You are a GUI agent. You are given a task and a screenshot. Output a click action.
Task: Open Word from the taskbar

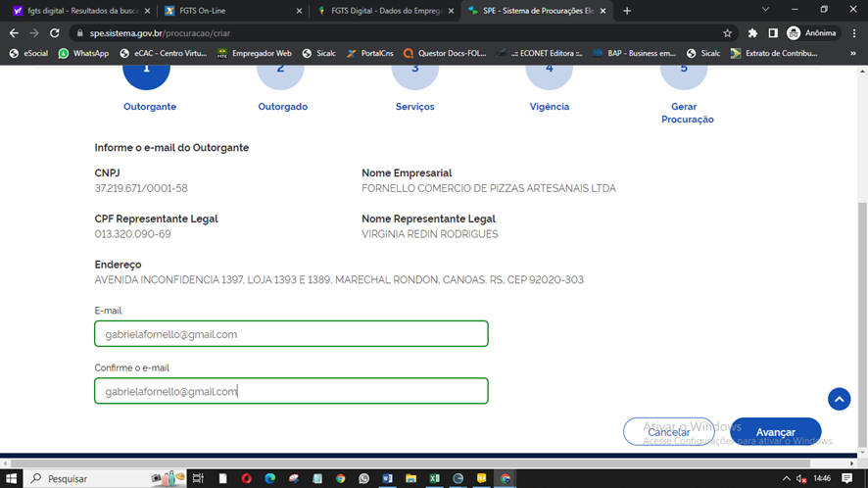point(387,478)
